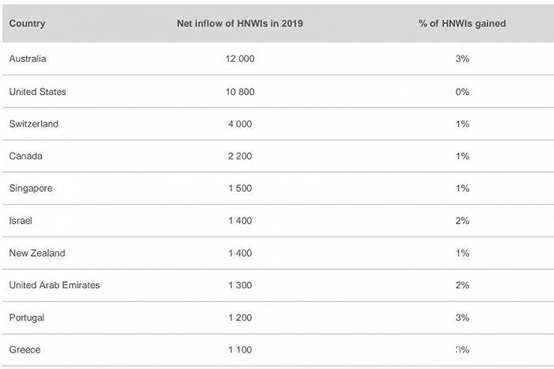Image resolution: width=554 pixels, height=369 pixels.
Task: Click the United Arab Emirates cell
Action: [x=54, y=285]
